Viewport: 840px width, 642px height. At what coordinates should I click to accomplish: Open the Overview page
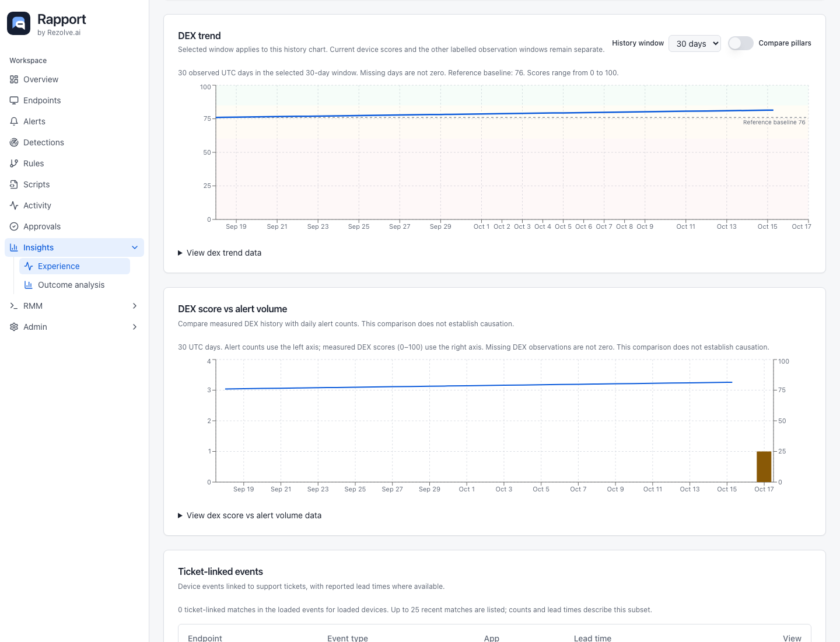click(74, 79)
